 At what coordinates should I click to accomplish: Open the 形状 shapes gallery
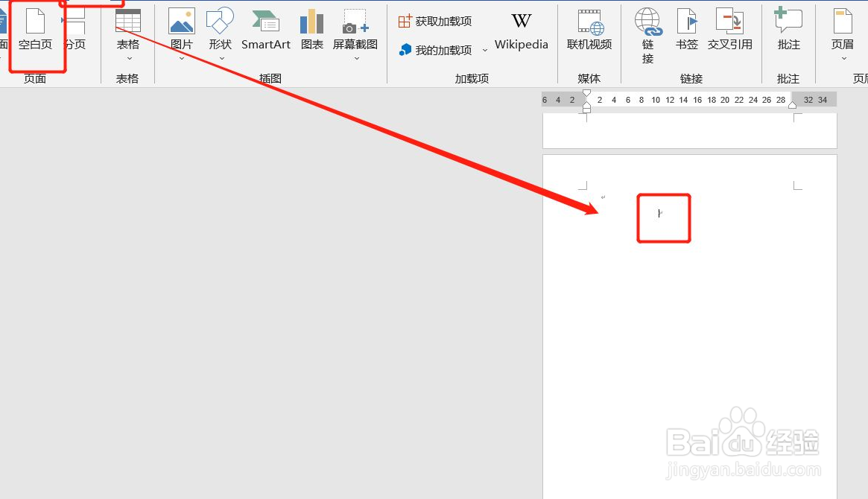[x=221, y=29]
